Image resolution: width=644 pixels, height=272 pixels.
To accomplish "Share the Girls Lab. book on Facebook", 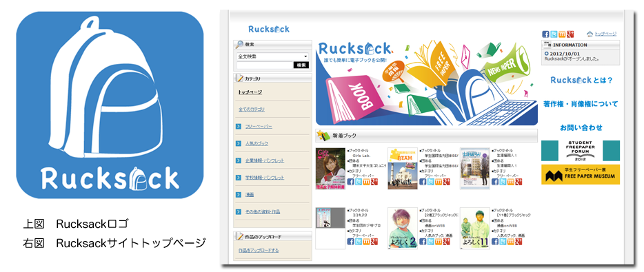I will [x=350, y=182].
